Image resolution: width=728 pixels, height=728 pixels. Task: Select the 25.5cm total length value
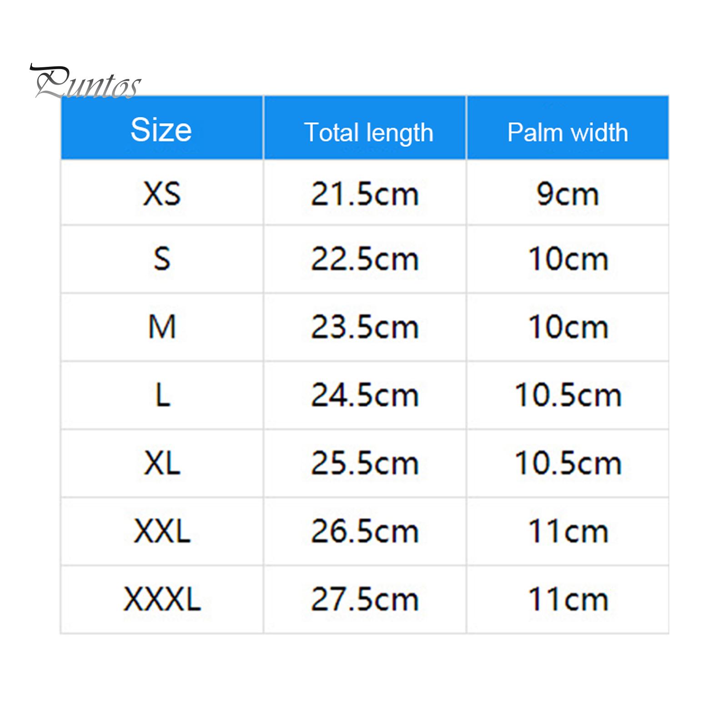365,463
